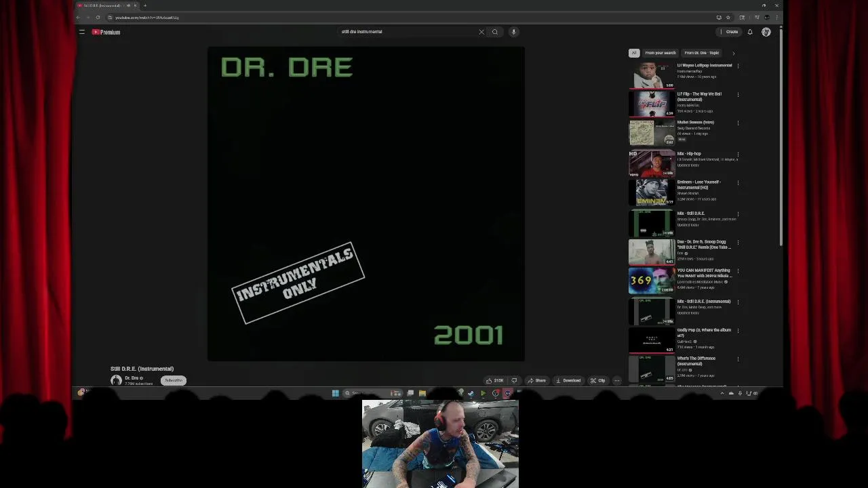Select the 'All' filter chip

[x=633, y=53]
